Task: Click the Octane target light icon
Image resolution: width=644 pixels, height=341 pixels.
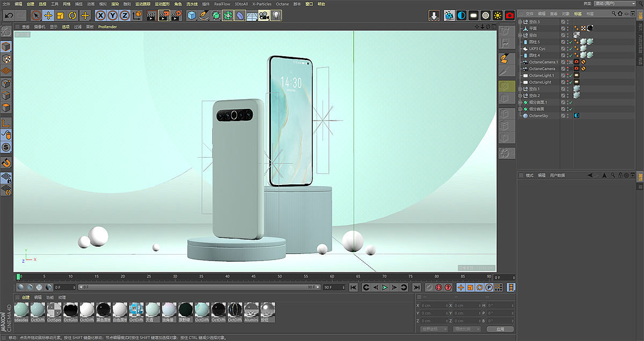Action: tap(486, 16)
